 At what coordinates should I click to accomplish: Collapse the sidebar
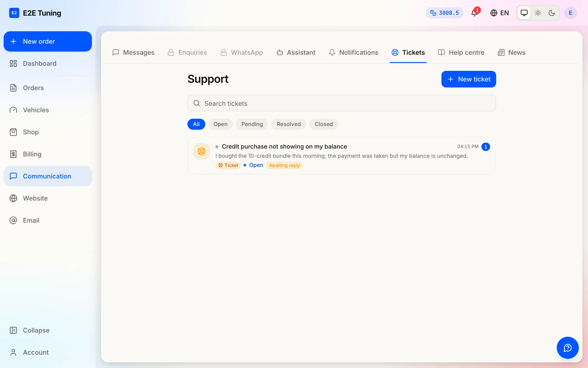click(x=48, y=330)
